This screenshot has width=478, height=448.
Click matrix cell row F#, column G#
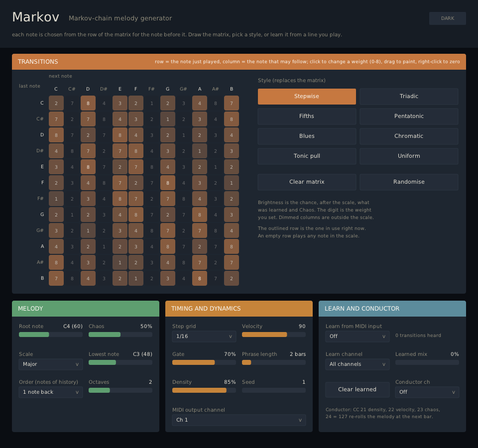point(184,199)
